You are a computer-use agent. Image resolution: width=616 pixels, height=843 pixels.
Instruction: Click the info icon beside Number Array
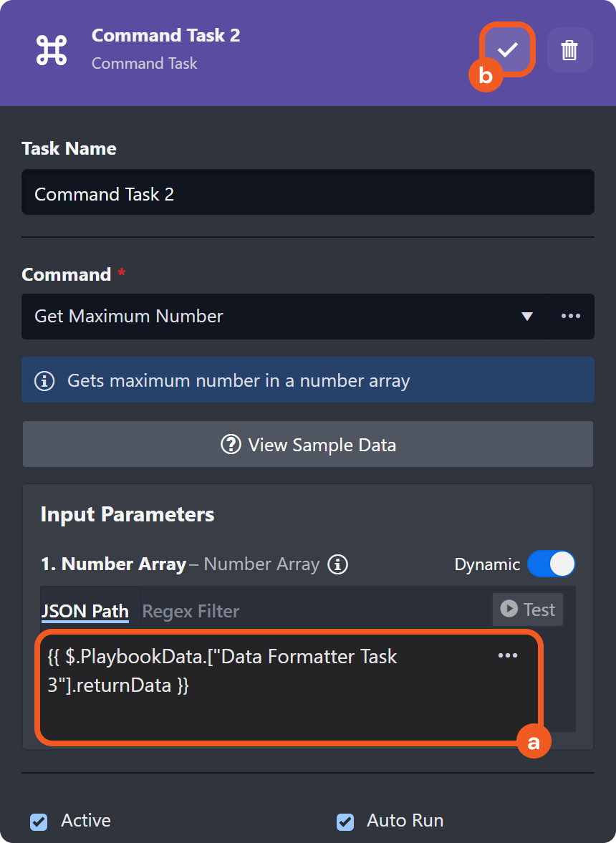pyautogui.click(x=337, y=564)
